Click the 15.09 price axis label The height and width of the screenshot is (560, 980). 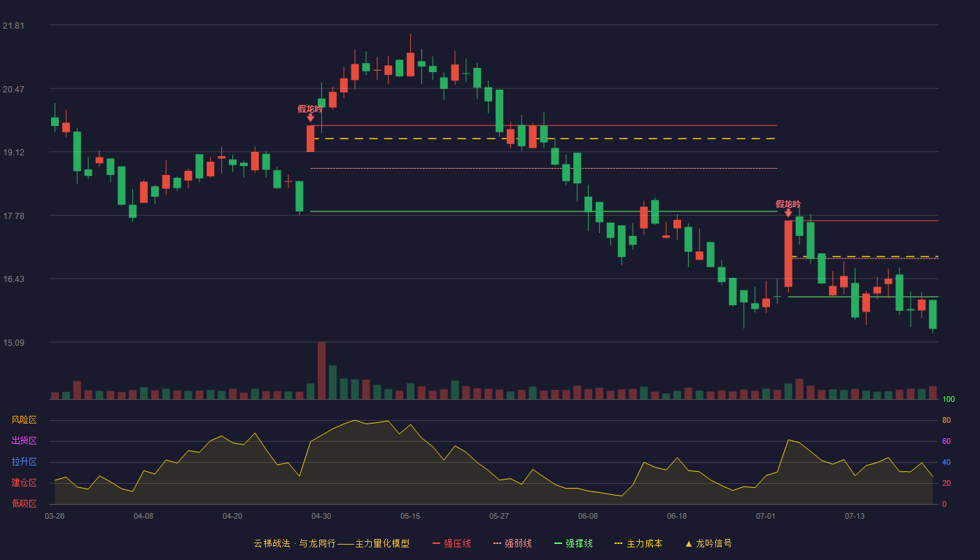tap(13, 342)
